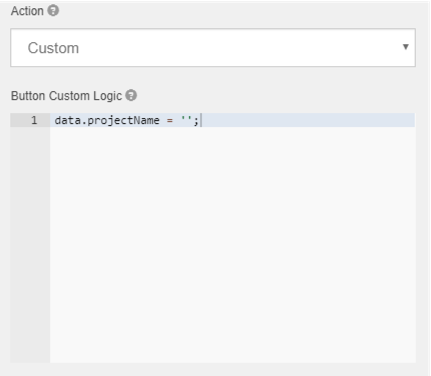The width and height of the screenshot is (431, 376).
Task: Click the empty area of the code editor
Action: (x=233, y=244)
